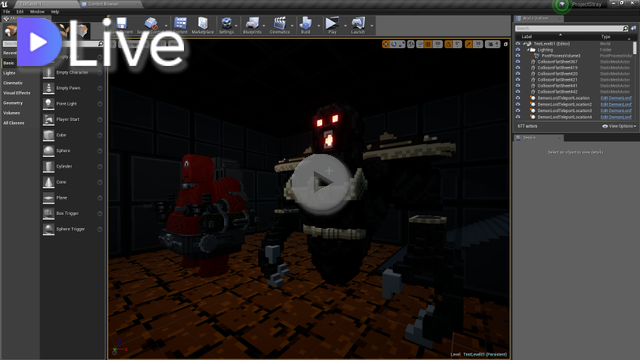Toggle visibility of PostProcessVolume3
Screen dimensions: 640x360
518,56
